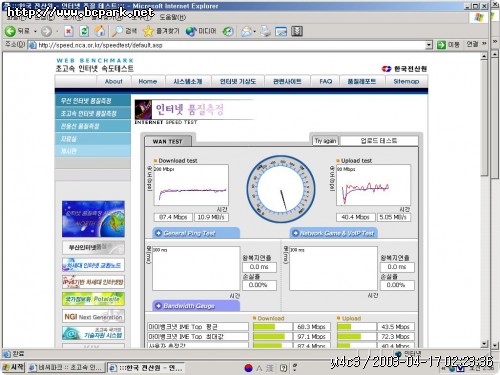Open the Home nav tab on the site
The width and height of the screenshot is (500, 375).
[x=147, y=81]
